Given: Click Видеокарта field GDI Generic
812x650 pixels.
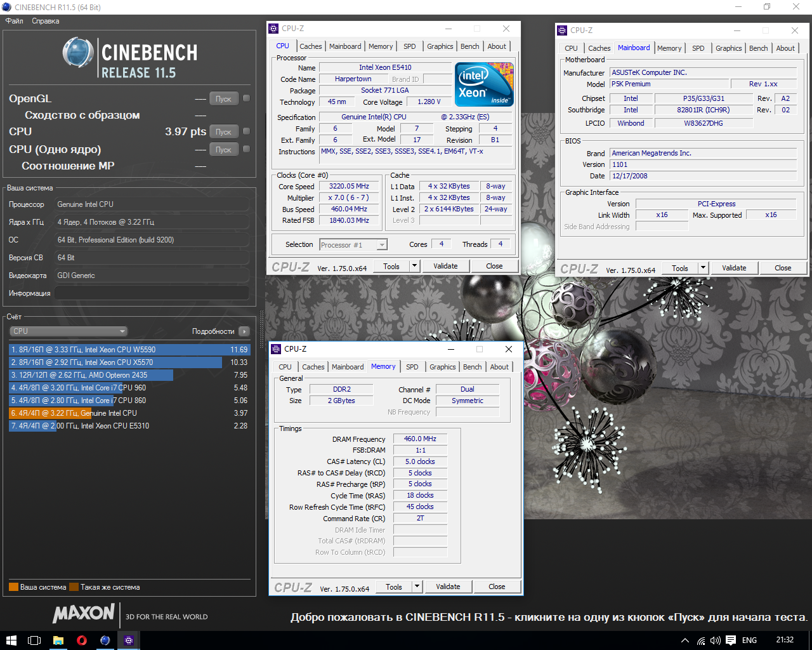Looking at the screenshot, I should [152, 275].
